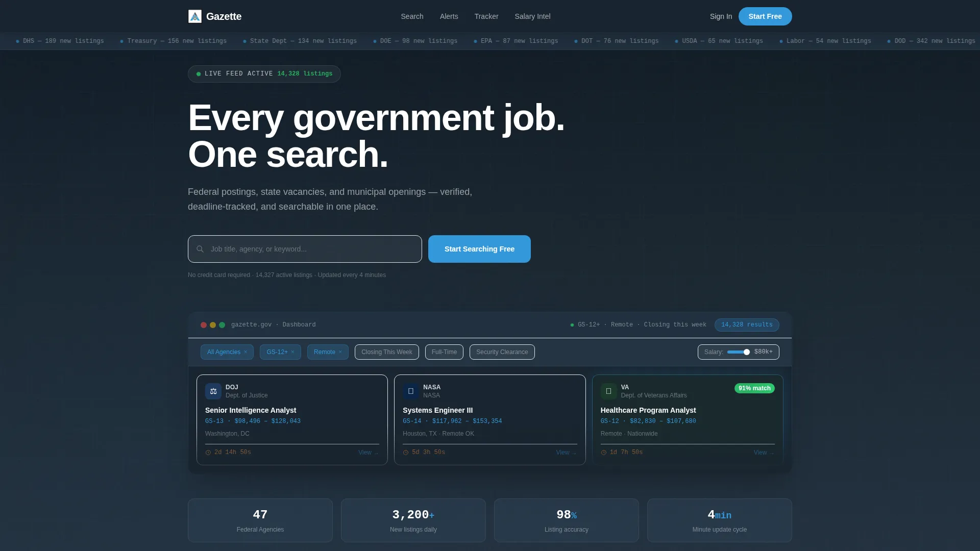Click the 14,328 results badge
This screenshot has width=980, height=551.
(747, 325)
